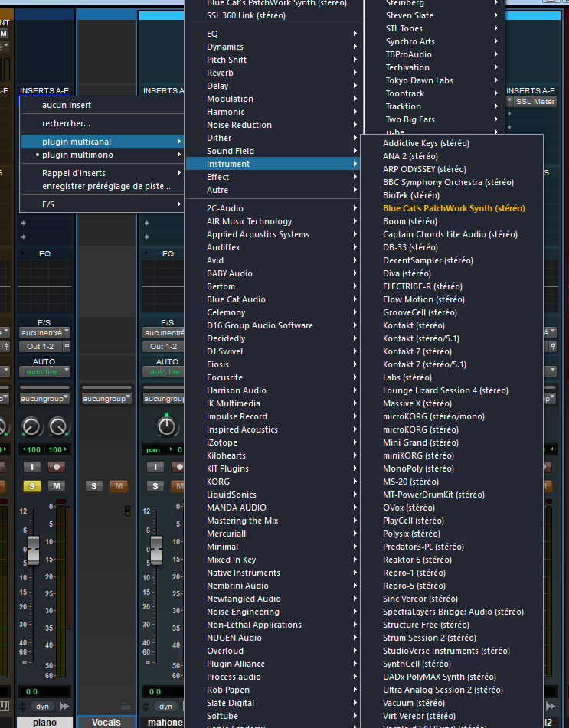Image resolution: width=569 pixels, height=728 pixels.
Task: Open piano 'aucunentré' input selector
Action: coord(44,333)
